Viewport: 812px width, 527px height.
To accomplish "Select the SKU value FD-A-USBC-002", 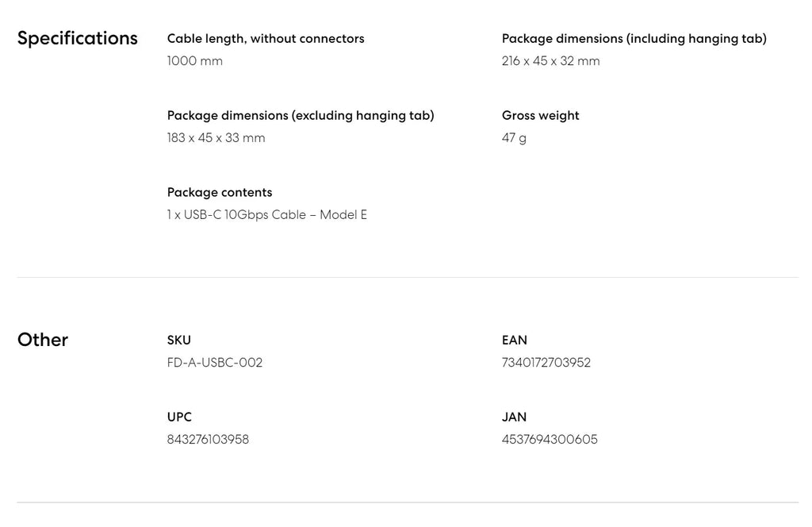I will 215,363.
